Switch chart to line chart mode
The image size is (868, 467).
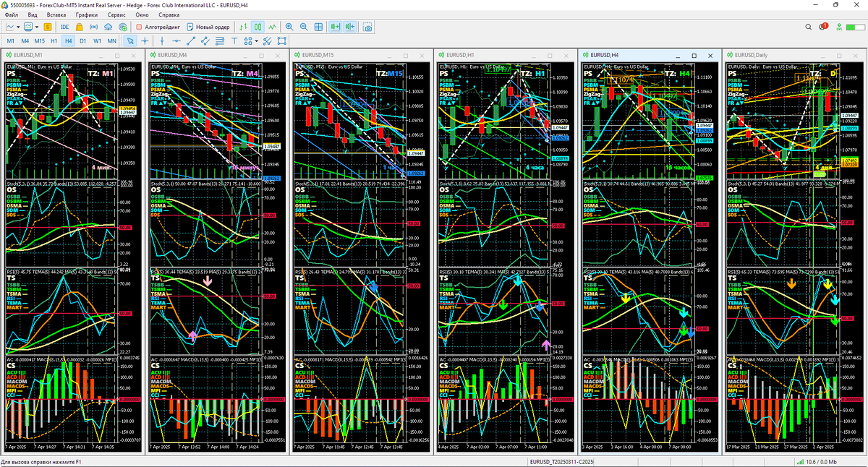coord(272,26)
